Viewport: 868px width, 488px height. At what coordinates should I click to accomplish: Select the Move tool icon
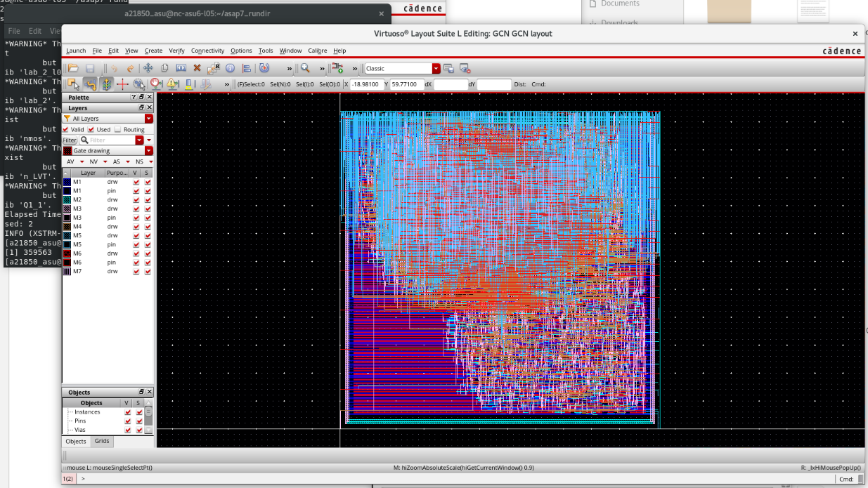tap(148, 68)
